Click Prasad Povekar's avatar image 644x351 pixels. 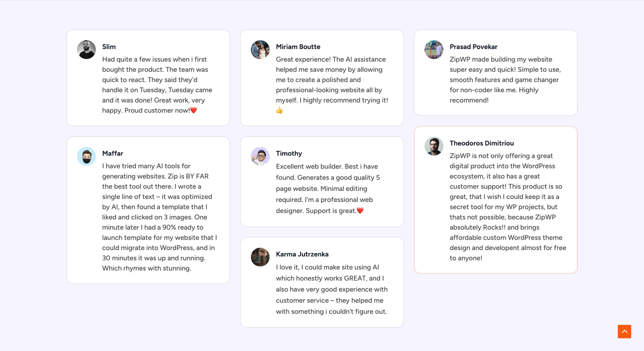[434, 50]
